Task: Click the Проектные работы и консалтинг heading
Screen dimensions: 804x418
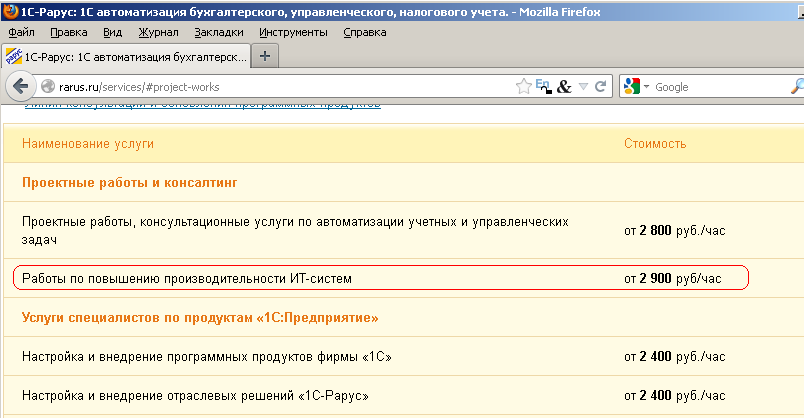Action: click(129, 183)
